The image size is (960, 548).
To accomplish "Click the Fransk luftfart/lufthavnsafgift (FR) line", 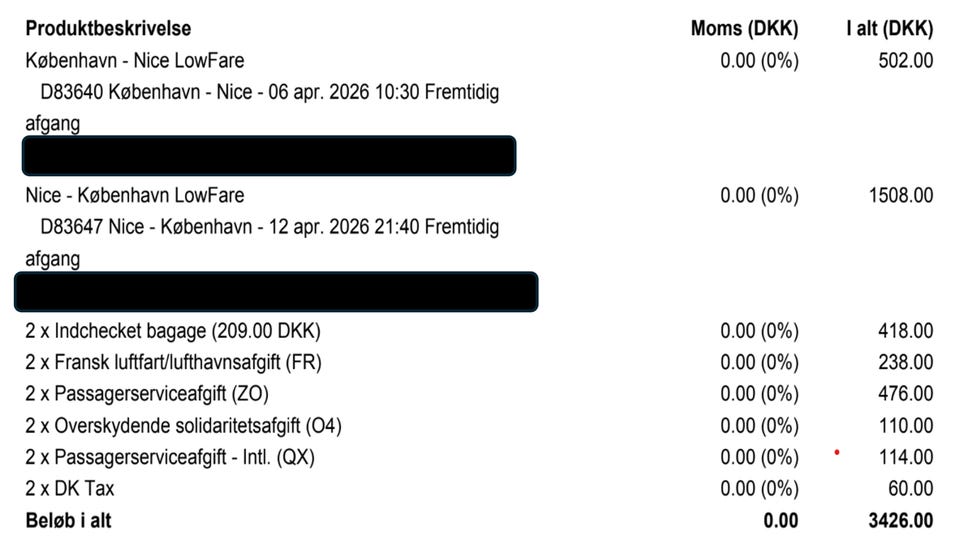I will click(x=173, y=362).
